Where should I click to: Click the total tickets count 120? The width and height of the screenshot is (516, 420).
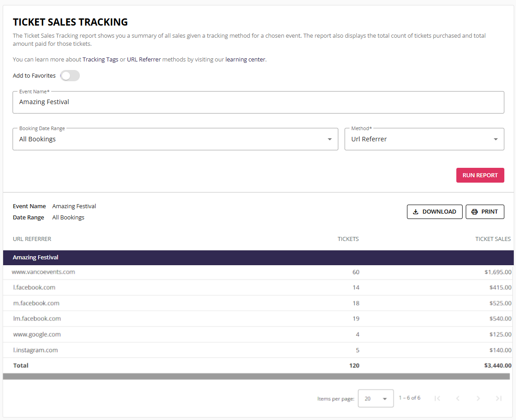point(354,365)
